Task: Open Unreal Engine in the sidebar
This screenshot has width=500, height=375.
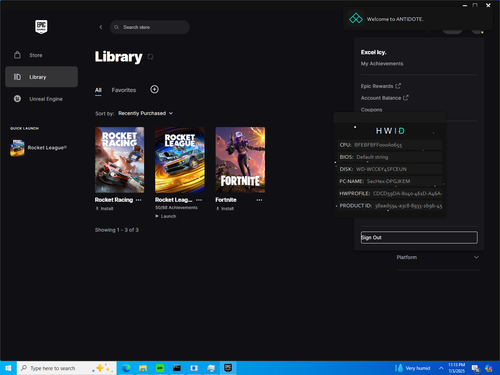Action: [41, 99]
